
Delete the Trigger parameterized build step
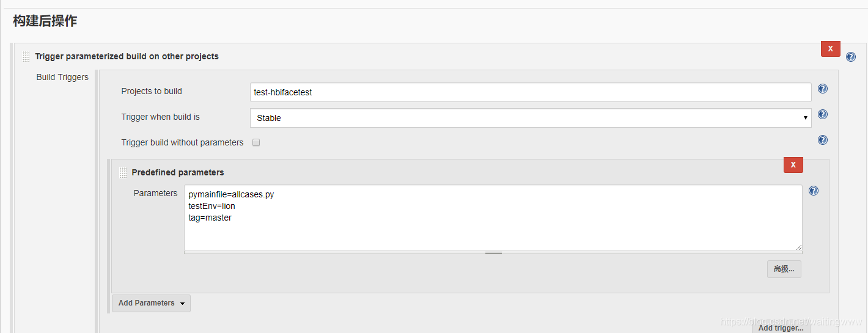pyautogui.click(x=830, y=49)
